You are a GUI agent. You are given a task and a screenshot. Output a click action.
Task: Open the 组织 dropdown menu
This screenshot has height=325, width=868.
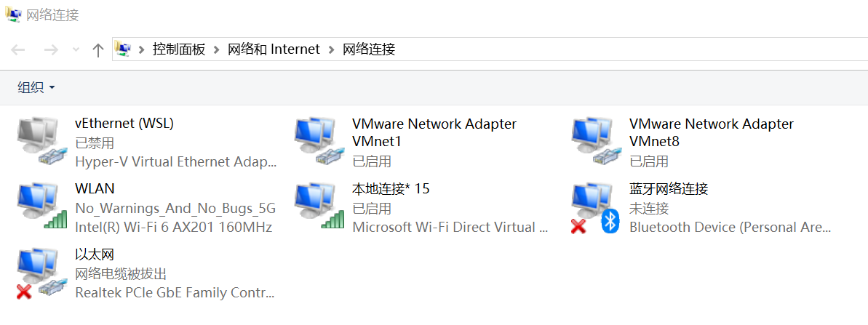pyautogui.click(x=36, y=88)
